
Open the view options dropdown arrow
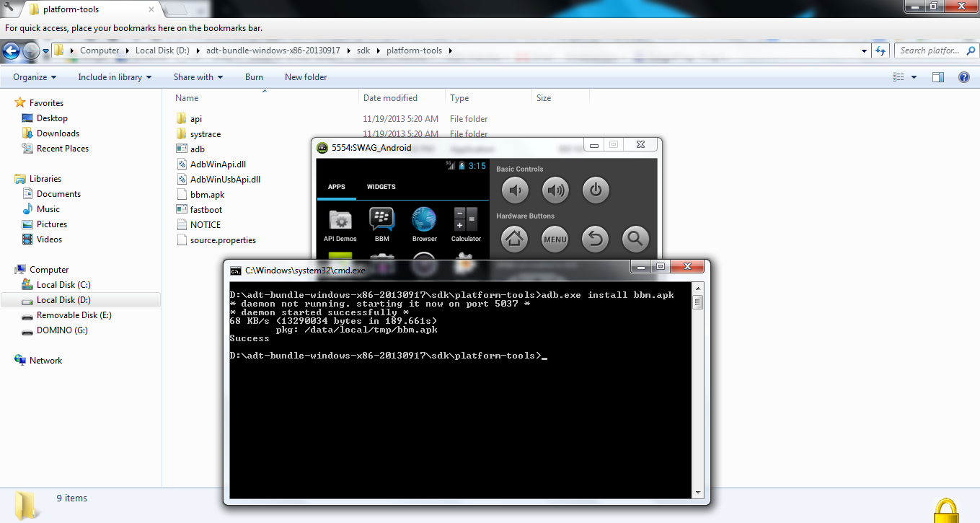(914, 77)
